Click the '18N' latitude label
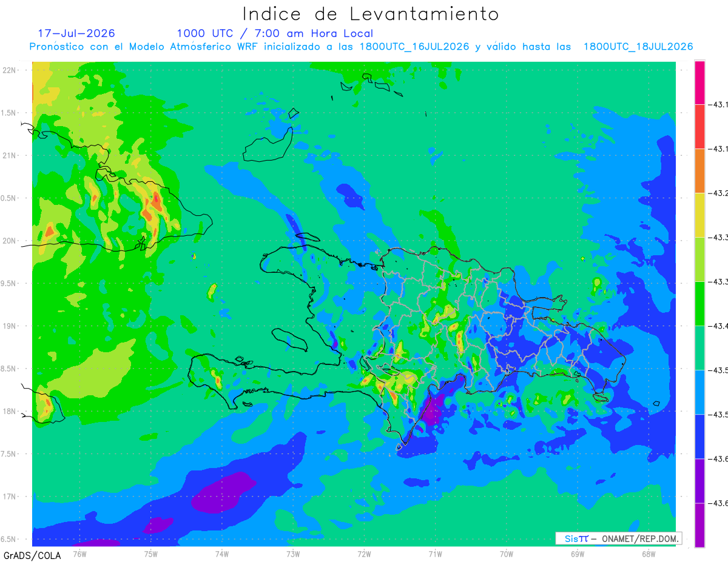This screenshot has height=562, width=728. 9,412
